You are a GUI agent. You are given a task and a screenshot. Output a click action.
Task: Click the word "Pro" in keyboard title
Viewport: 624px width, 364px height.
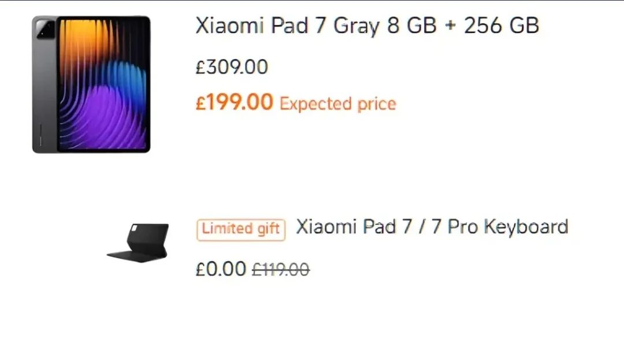pos(462,227)
